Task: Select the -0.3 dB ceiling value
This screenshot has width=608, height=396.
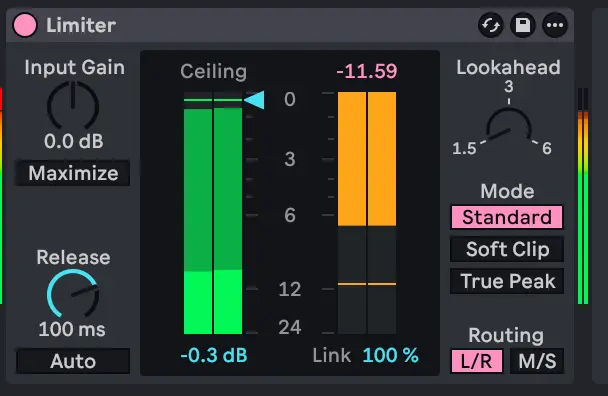Action: (x=214, y=355)
